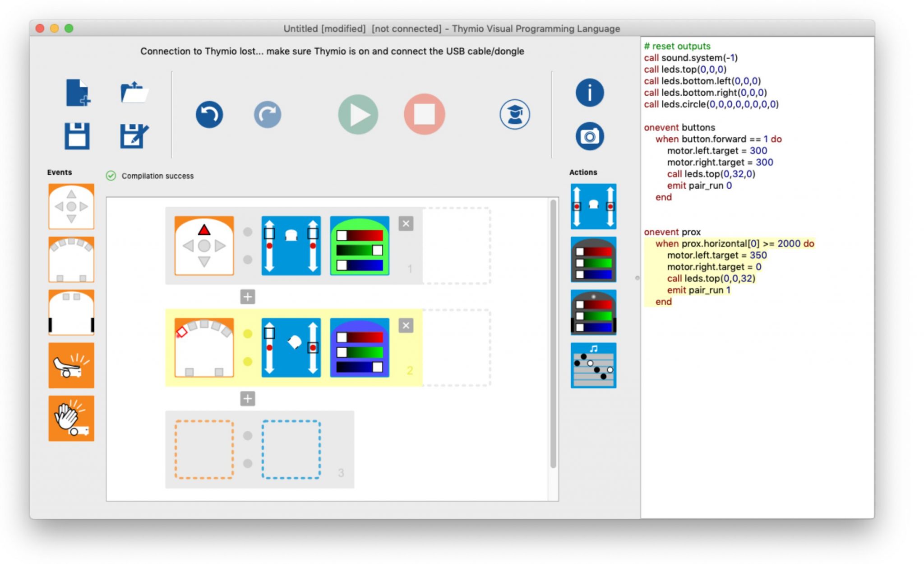
Task: Toggle the top-left proximity sensor in rule 2
Action: 182,331
